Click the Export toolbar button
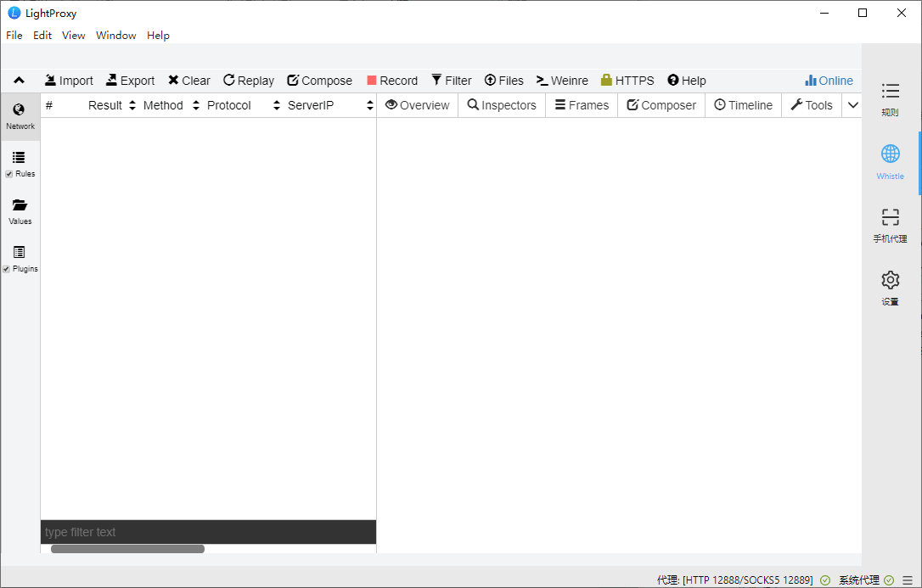Viewport: 922px width, 588px height. (x=130, y=81)
